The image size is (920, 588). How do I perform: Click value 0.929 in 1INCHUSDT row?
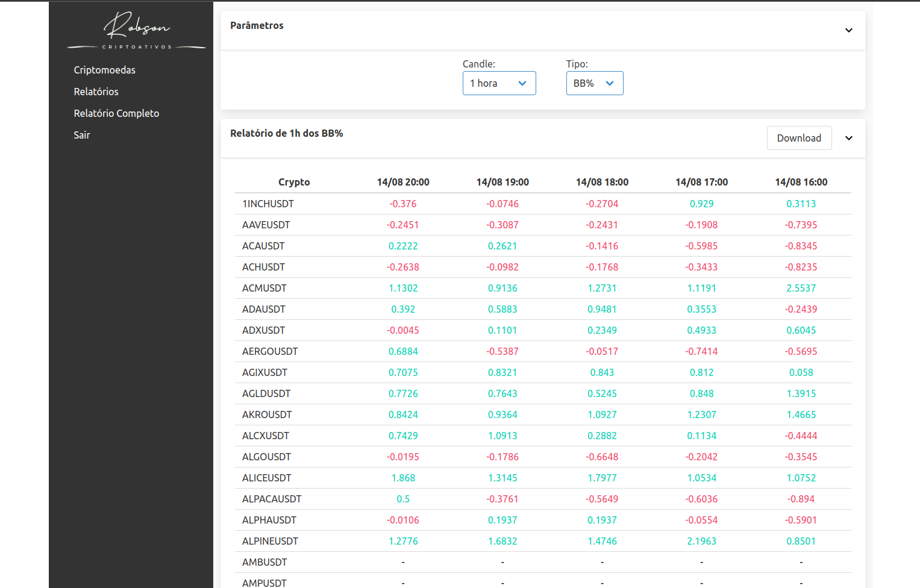pos(701,204)
